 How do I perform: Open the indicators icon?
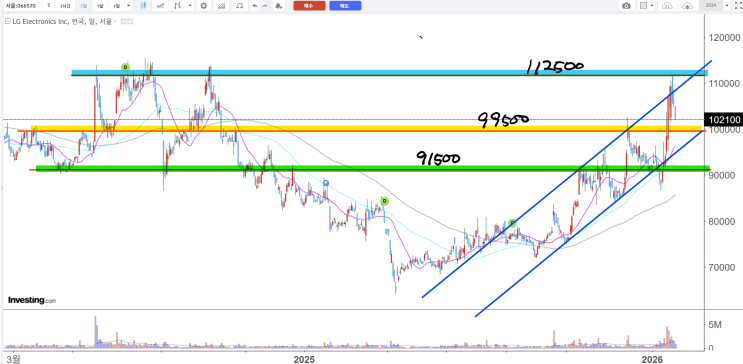coord(221,6)
